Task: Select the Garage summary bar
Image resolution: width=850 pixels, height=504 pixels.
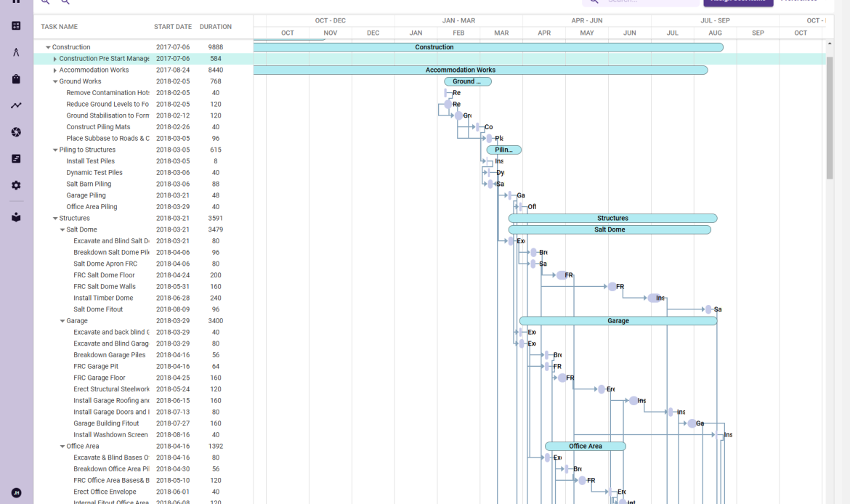Action: [x=618, y=321]
